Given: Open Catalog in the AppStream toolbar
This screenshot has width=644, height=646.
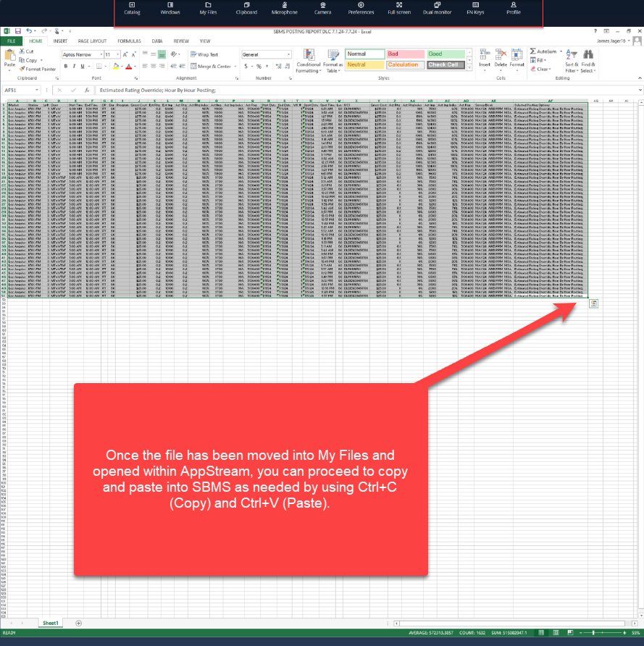Looking at the screenshot, I should point(132,8).
